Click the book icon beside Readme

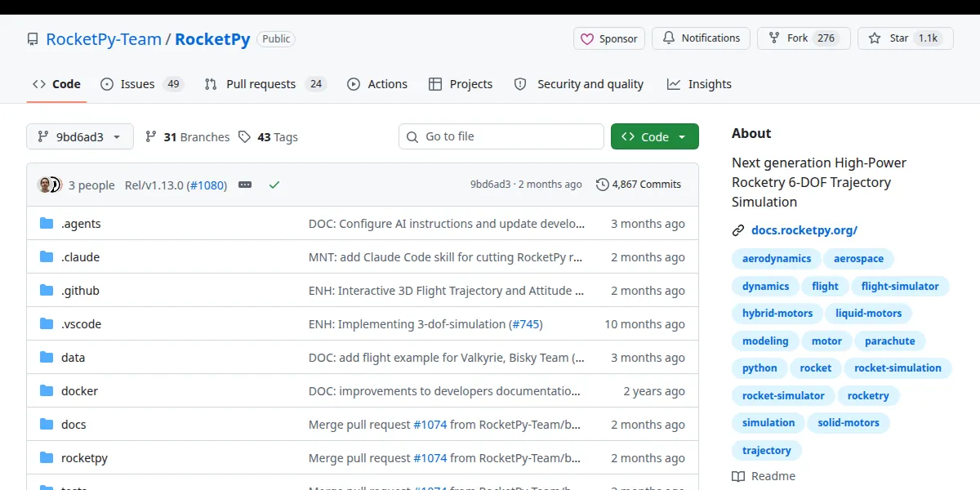point(738,476)
